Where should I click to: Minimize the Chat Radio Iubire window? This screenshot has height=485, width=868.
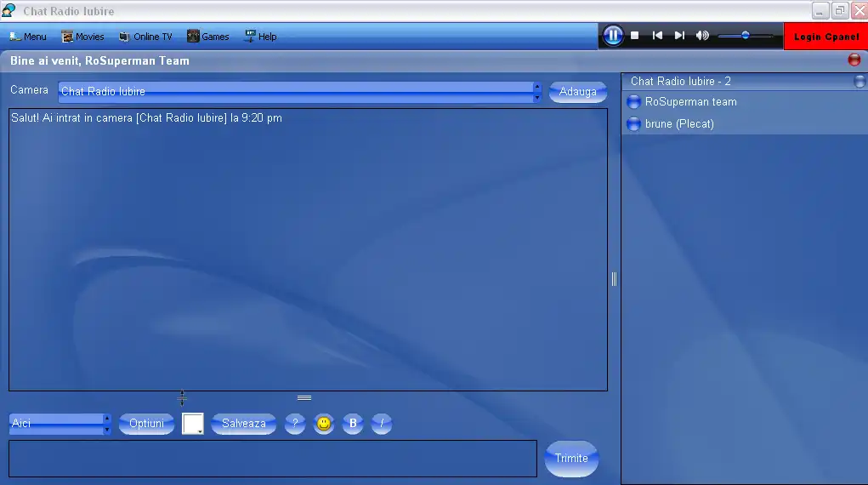point(820,10)
